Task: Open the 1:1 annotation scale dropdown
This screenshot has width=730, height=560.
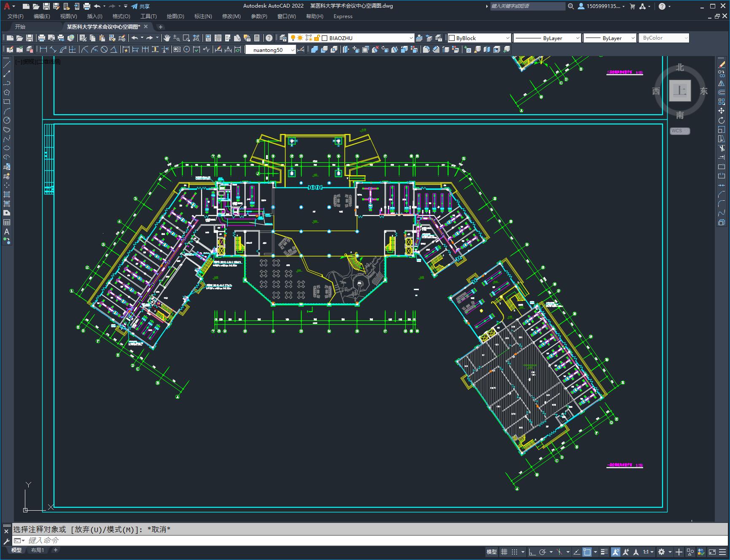Action: [x=648, y=552]
